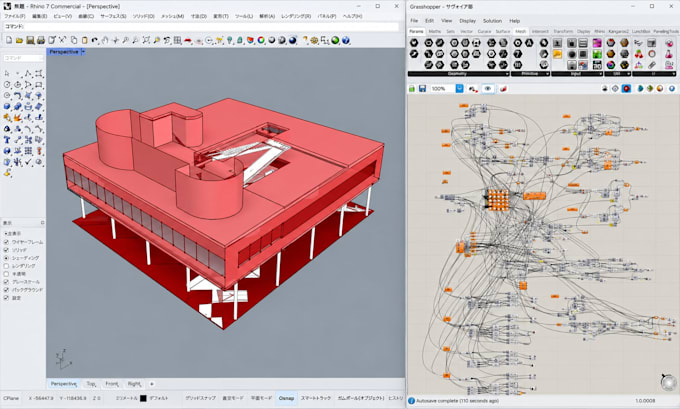Expand the Geometry group dropdown in Grasshopper

click(x=507, y=74)
